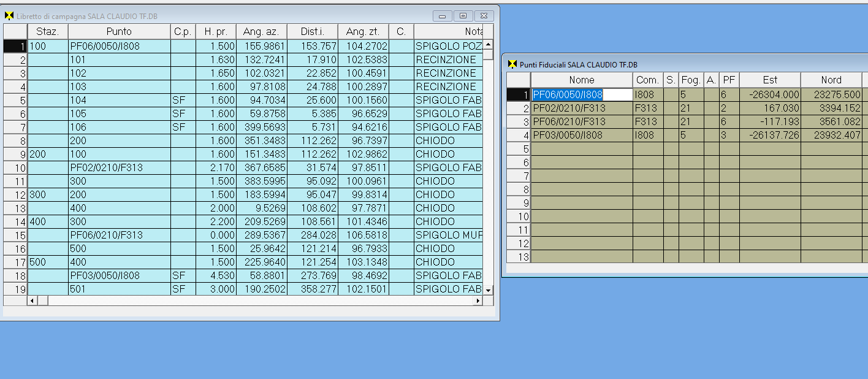Click the Nord value 3561.082
Image resolution: width=868 pixels, height=379 pixels.
(x=831, y=121)
